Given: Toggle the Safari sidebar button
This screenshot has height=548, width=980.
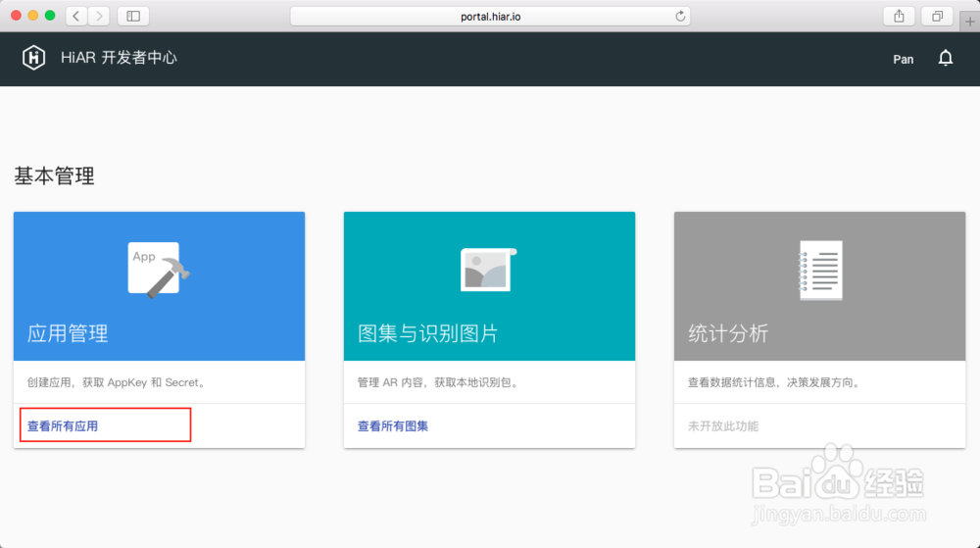Looking at the screenshot, I should tap(133, 17).
